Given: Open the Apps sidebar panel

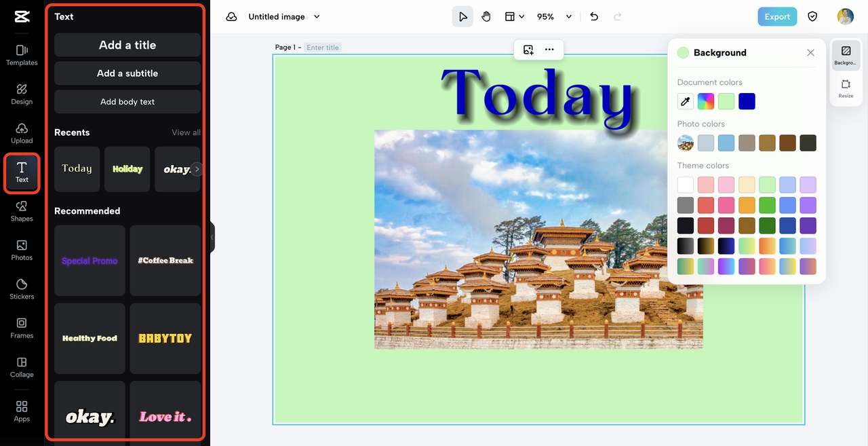Looking at the screenshot, I should tap(22, 411).
